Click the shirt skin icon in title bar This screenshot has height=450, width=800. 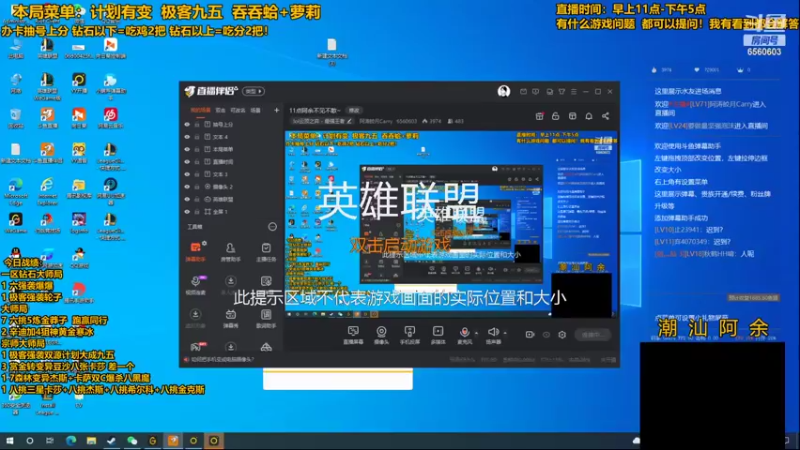click(x=561, y=92)
